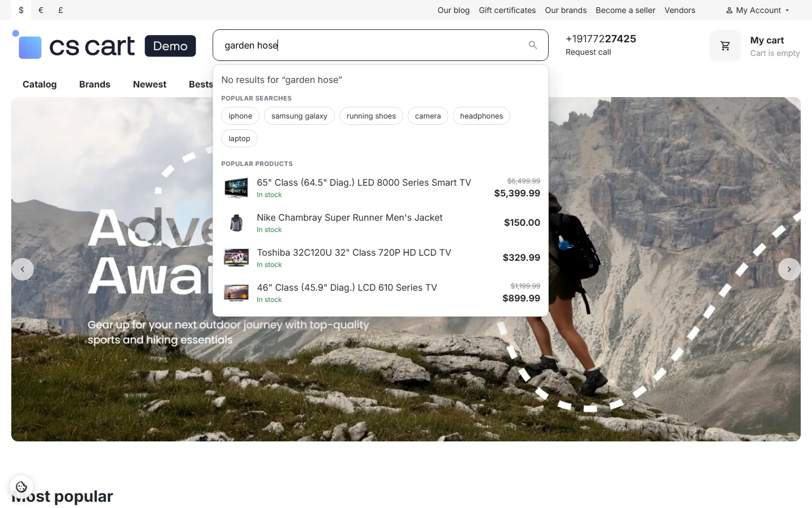Viewport: 812px width, 508px height.
Task: Click the Nike Chambray jacket thumbnail
Action: pyautogui.click(x=236, y=223)
